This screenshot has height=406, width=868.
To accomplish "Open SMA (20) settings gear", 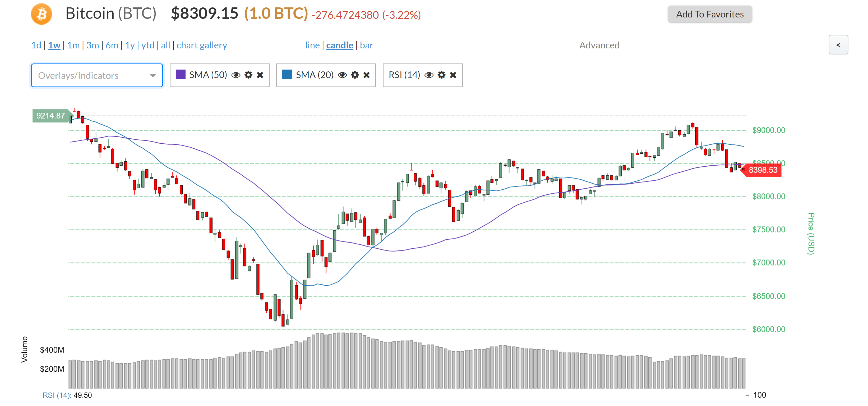I will click(355, 75).
